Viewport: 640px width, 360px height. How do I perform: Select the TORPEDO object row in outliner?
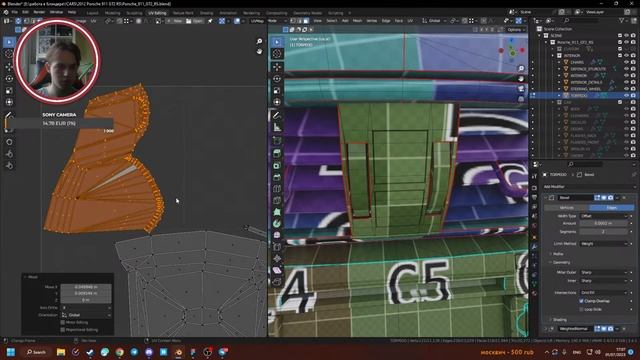[x=584, y=95]
